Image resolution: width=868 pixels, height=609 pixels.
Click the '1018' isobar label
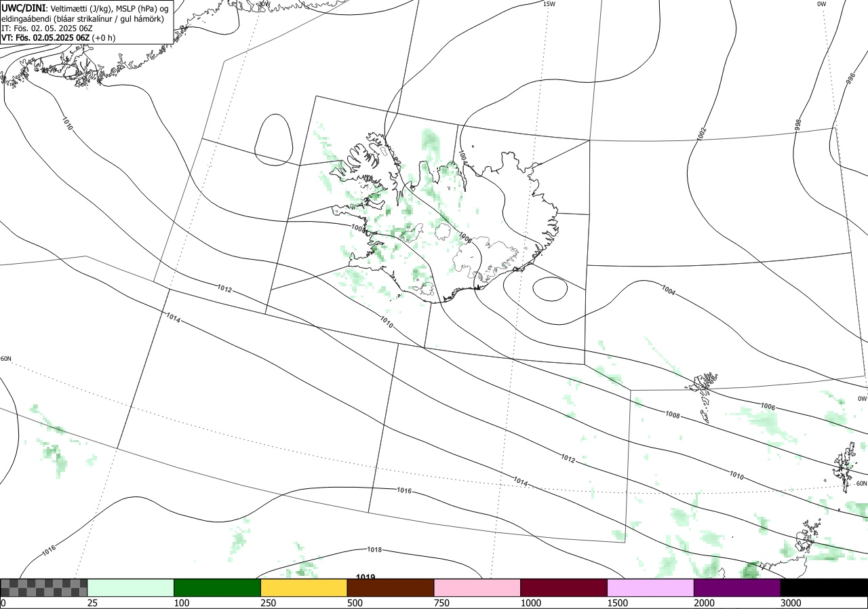coord(374,549)
